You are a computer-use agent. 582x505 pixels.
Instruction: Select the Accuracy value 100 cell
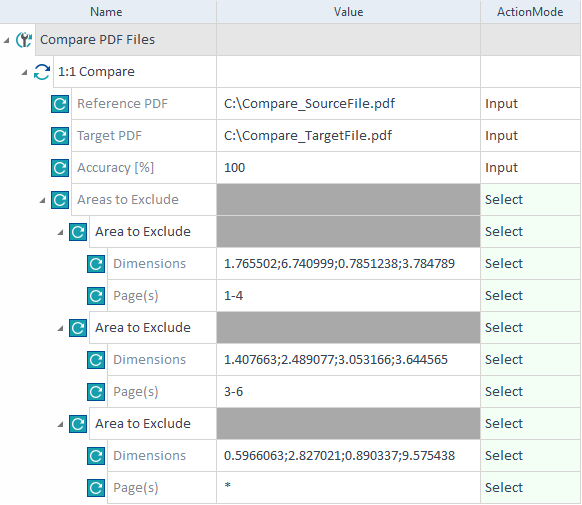click(348, 168)
